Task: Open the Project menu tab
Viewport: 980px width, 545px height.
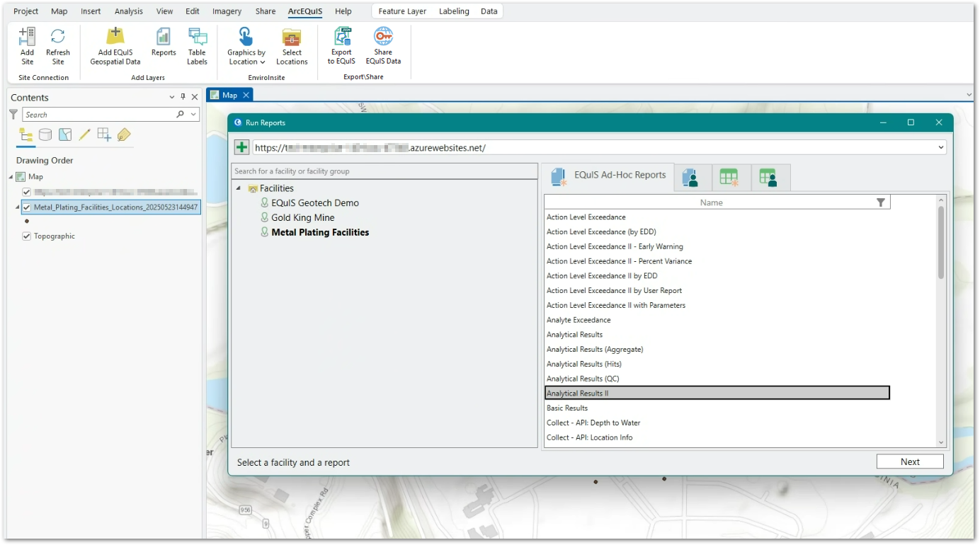Action: click(x=26, y=11)
